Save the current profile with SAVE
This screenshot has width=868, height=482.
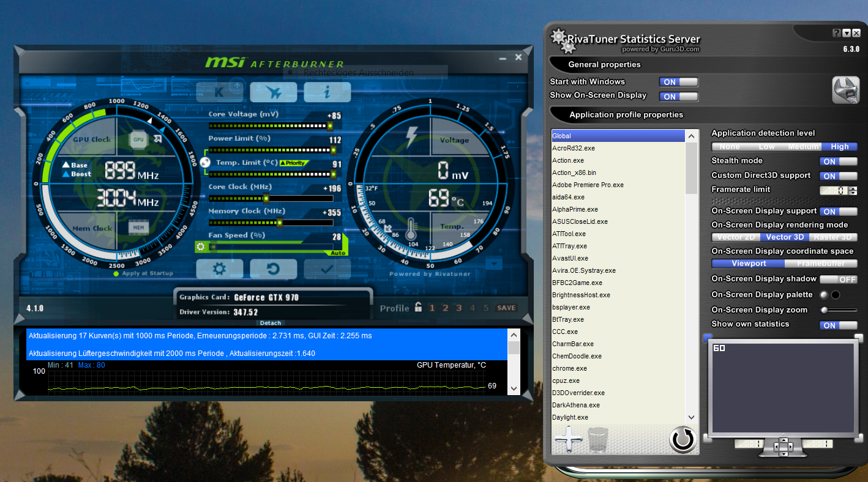tap(506, 308)
